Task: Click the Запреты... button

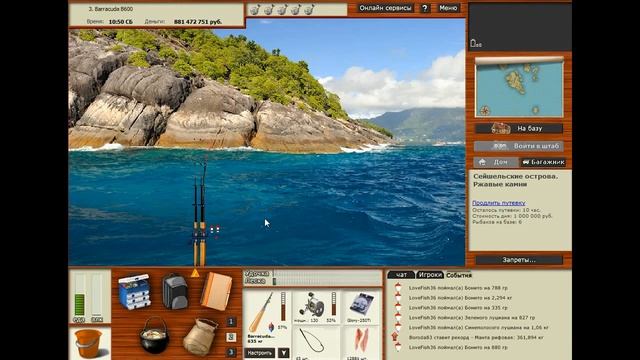Action: pyautogui.click(x=519, y=260)
